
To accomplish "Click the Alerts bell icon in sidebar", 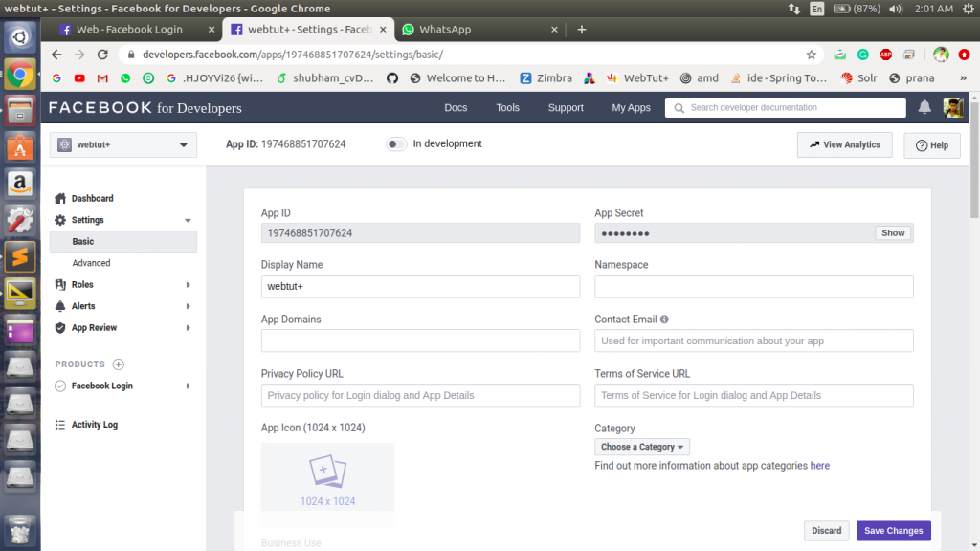I will coord(60,306).
